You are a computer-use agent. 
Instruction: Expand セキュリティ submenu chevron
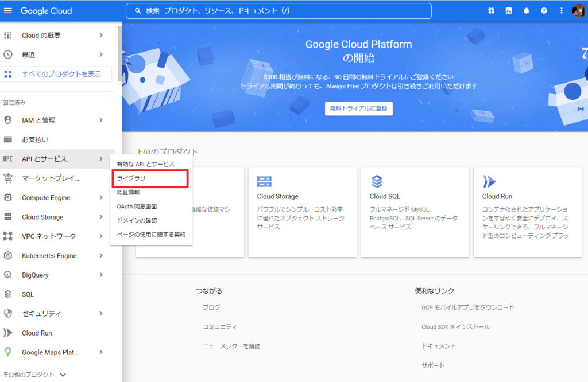point(101,314)
